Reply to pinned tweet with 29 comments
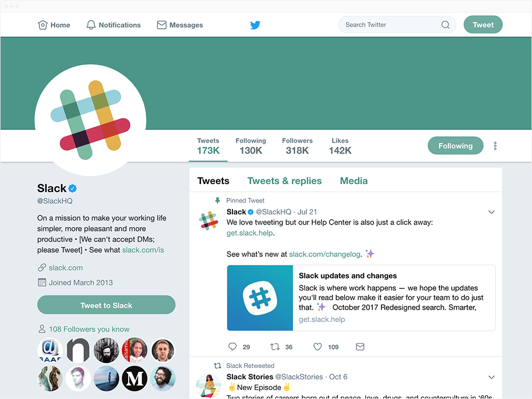Image resolution: width=532 pixels, height=399 pixels. [232, 346]
